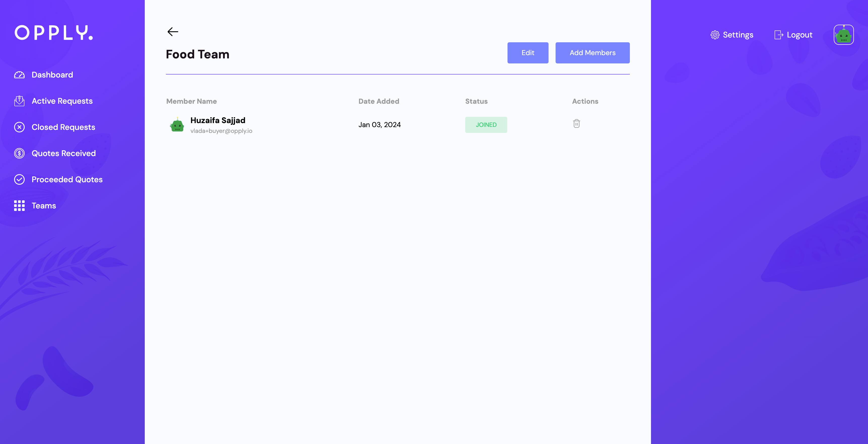Viewport: 868px width, 444px height.
Task: Click the Add Members button
Action: 593,53
